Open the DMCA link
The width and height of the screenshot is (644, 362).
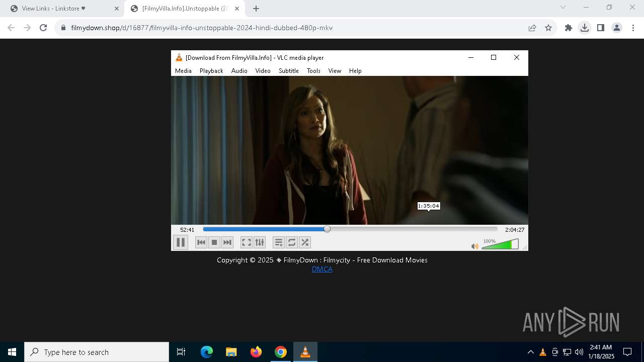(x=322, y=269)
